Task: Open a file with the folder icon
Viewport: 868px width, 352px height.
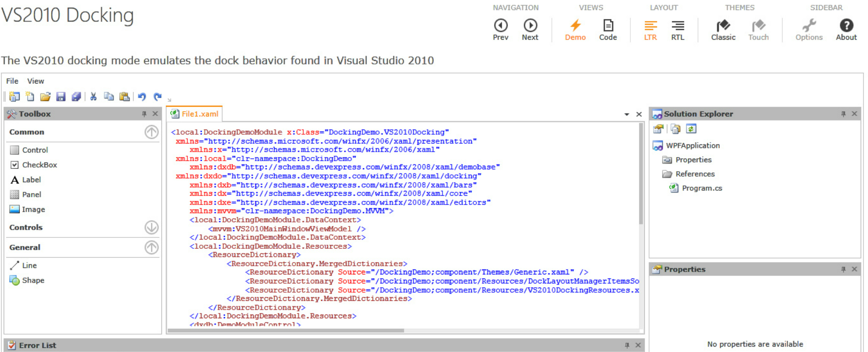Action: coord(45,97)
